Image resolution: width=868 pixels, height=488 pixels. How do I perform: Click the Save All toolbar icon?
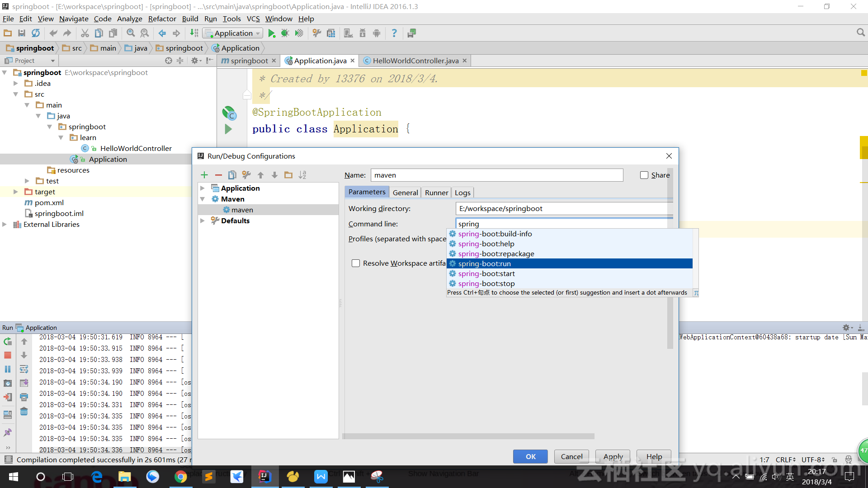point(21,33)
